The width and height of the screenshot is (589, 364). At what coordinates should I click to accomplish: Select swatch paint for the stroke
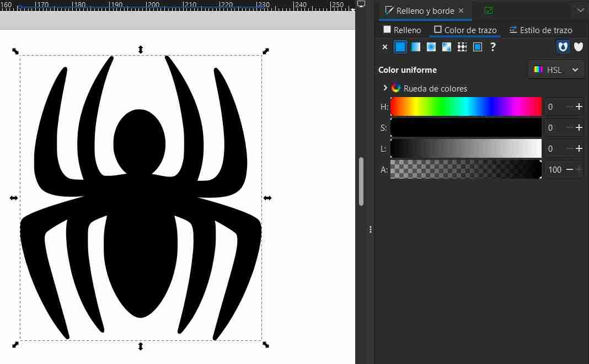(477, 47)
